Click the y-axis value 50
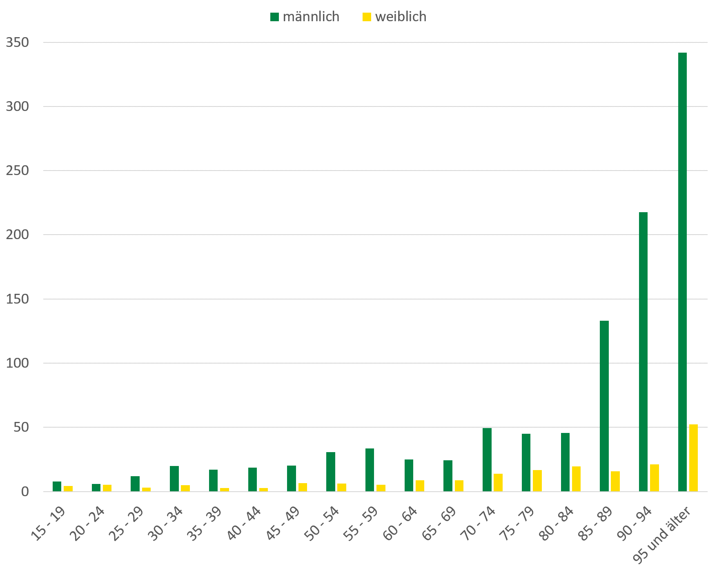 click(x=22, y=427)
